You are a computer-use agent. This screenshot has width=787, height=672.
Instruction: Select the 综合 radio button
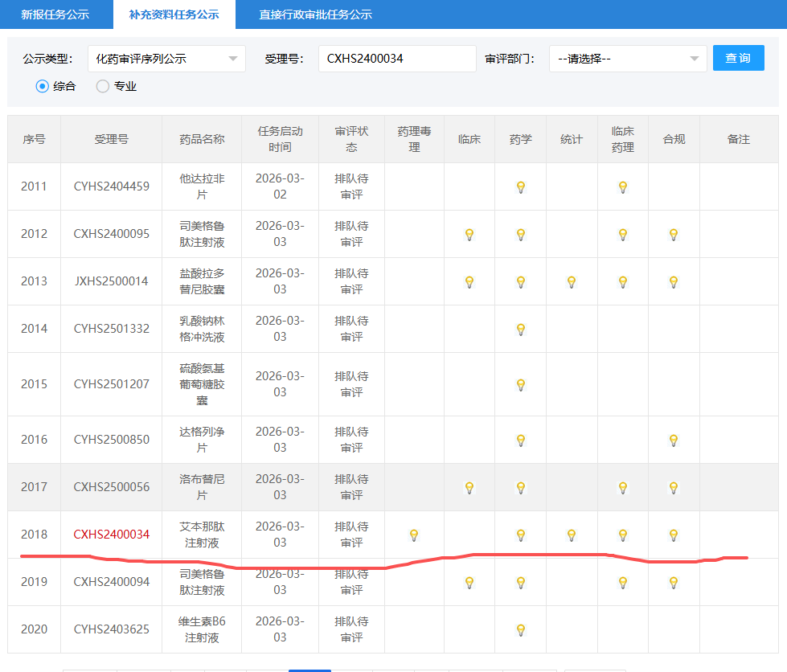point(43,86)
